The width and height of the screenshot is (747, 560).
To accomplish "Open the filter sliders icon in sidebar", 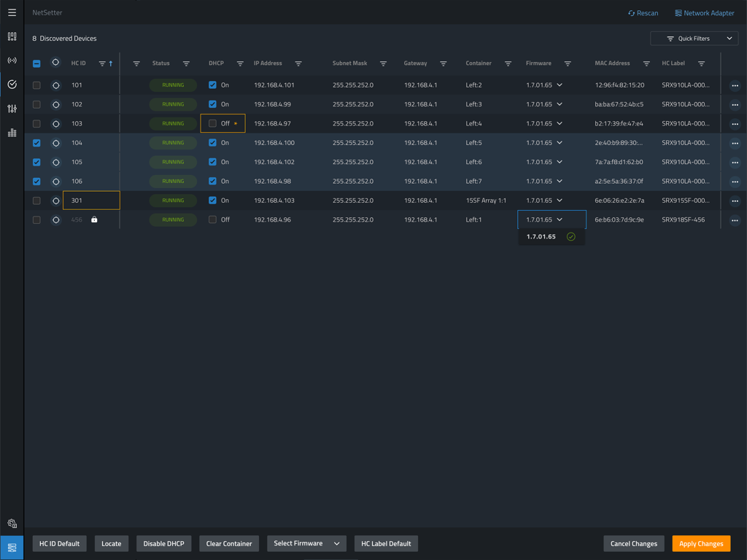I will point(11,108).
